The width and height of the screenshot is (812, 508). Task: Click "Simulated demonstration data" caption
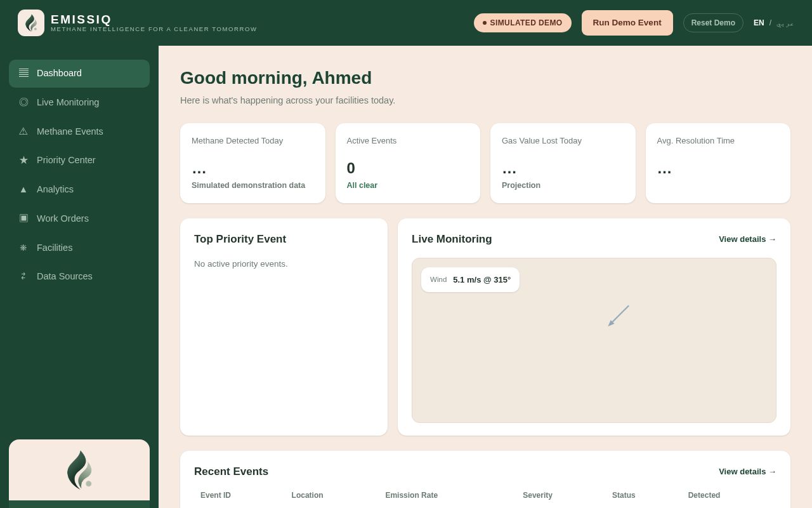tap(248, 185)
